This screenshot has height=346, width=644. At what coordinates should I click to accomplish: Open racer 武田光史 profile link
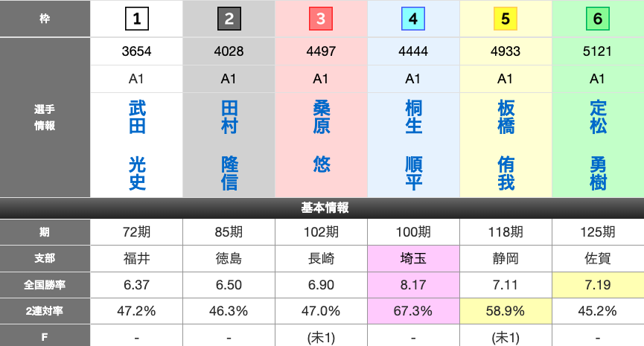[x=137, y=145]
